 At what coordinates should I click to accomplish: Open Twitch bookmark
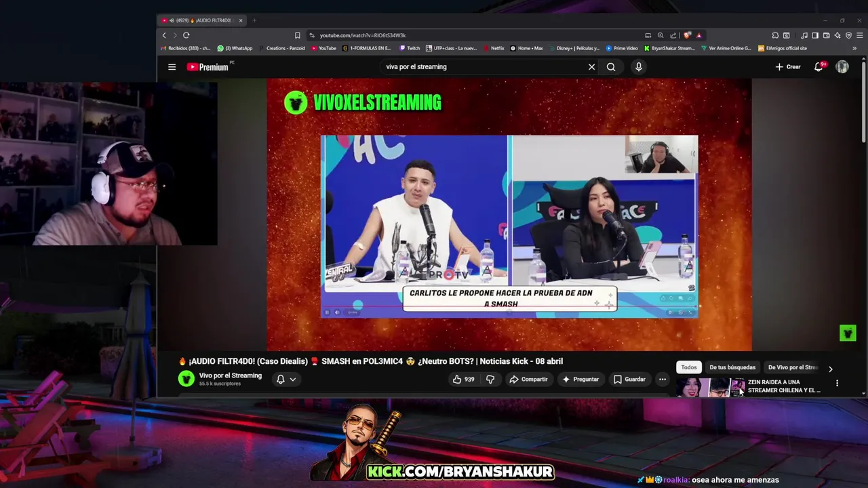410,48
